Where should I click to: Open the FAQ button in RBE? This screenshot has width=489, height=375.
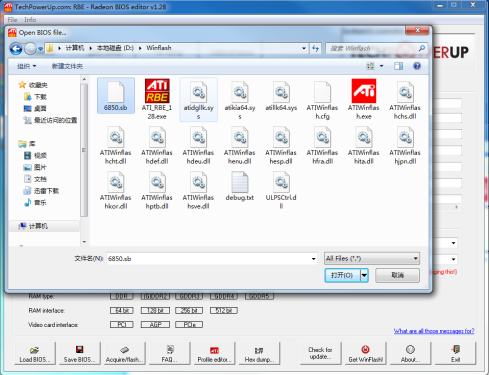(169, 353)
